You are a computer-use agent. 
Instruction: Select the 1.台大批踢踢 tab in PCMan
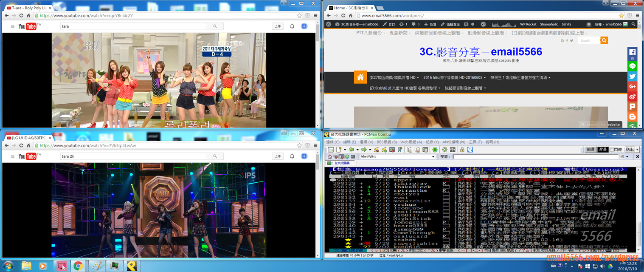341,163
